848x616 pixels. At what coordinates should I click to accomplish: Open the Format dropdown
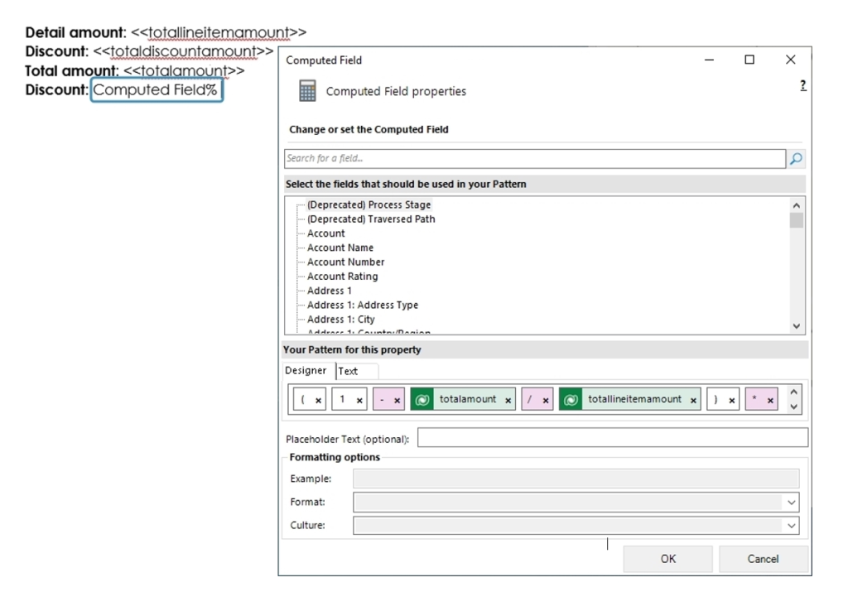[x=791, y=503]
